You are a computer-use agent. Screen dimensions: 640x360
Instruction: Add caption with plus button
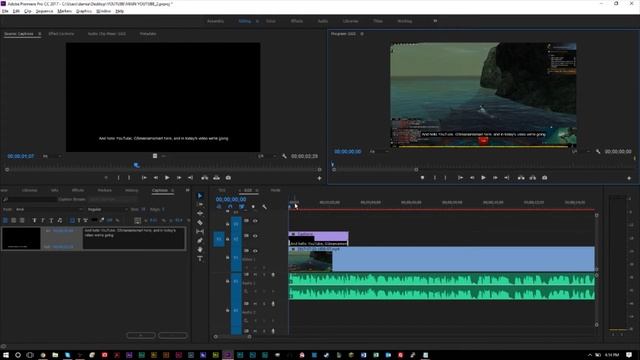point(141,336)
